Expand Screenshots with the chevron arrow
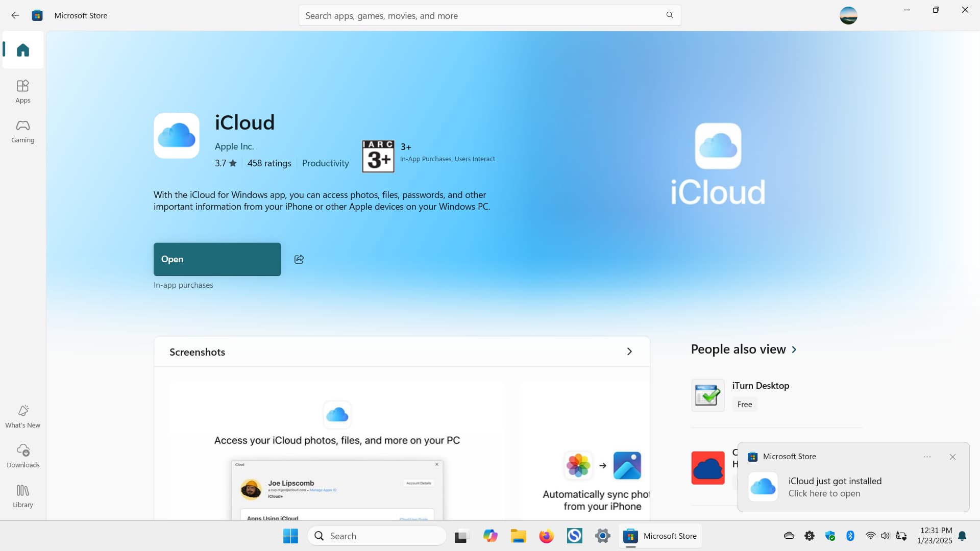This screenshot has width=980, height=551. pyautogui.click(x=629, y=352)
